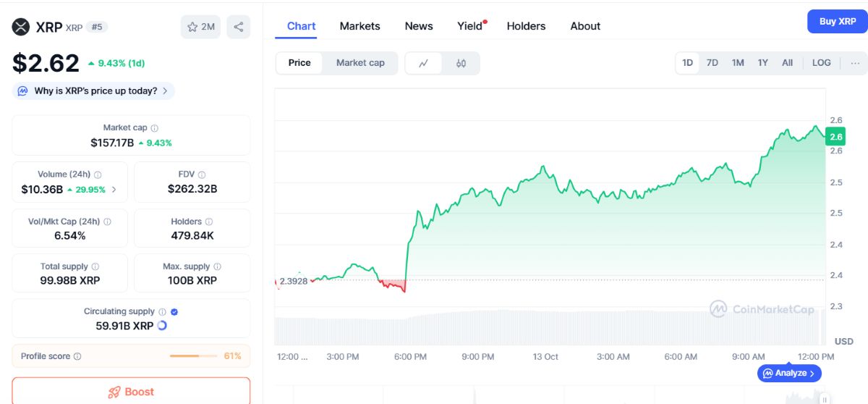Click the Profile score info icon

click(77, 356)
